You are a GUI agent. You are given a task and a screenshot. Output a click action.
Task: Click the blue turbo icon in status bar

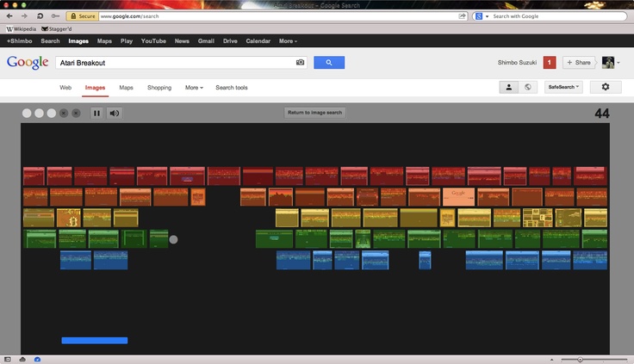37,359
